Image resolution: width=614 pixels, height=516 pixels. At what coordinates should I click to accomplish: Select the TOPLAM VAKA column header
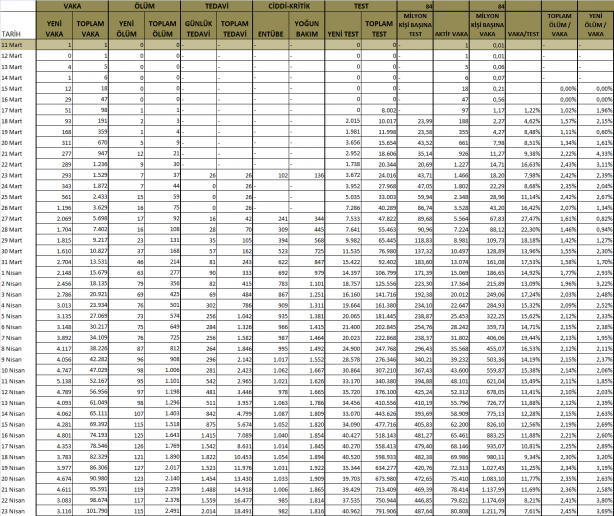pos(90,26)
